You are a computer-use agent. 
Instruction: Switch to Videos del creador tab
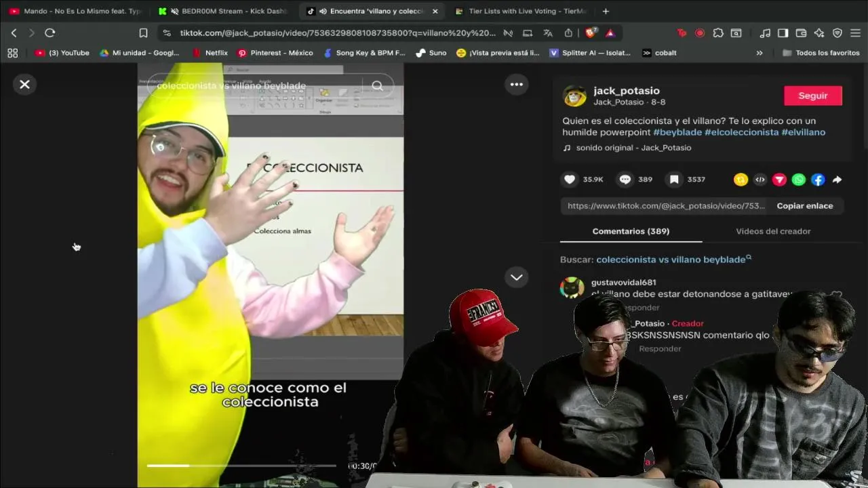tap(773, 231)
